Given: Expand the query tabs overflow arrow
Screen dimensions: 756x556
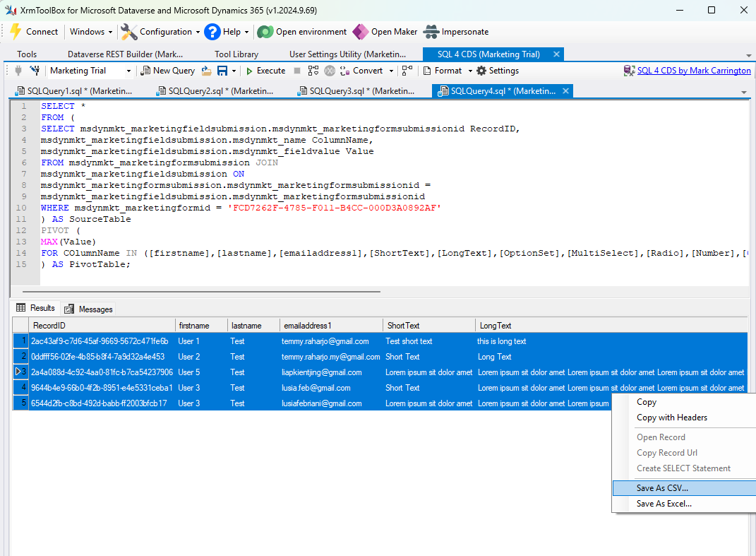Looking at the screenshot, I should pyautogui.click(x=743, y=92).
